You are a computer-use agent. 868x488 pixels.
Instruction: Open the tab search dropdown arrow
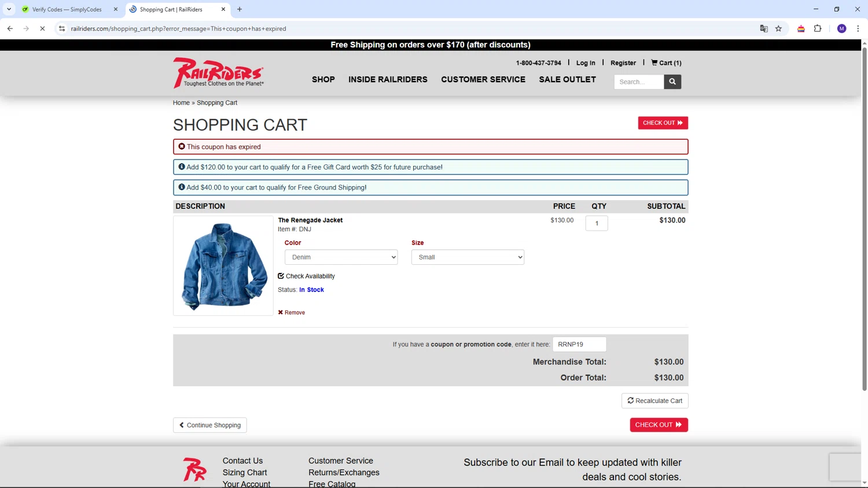click(9, 9)
